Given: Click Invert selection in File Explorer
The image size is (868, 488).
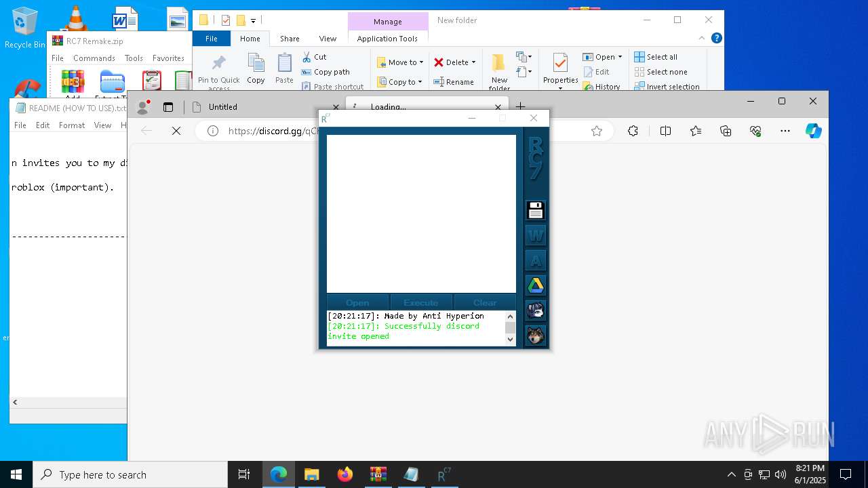Looking at the screenshot, I should (667, 87).
